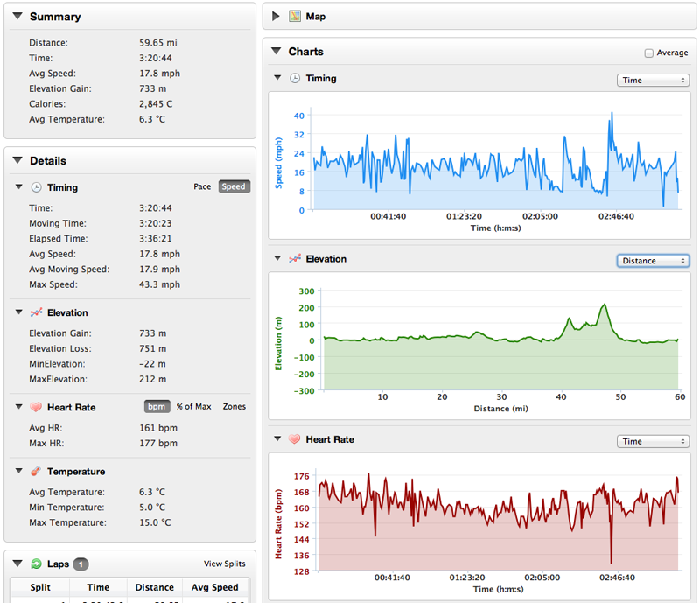
Task: Switch heart rate view to Zones
Action: pos(234,406)
